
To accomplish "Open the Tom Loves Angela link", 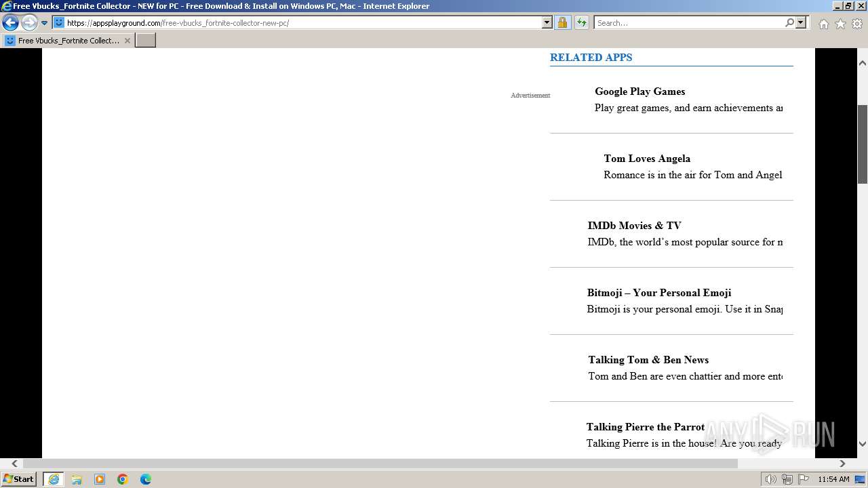I will [x=647, y=159].
